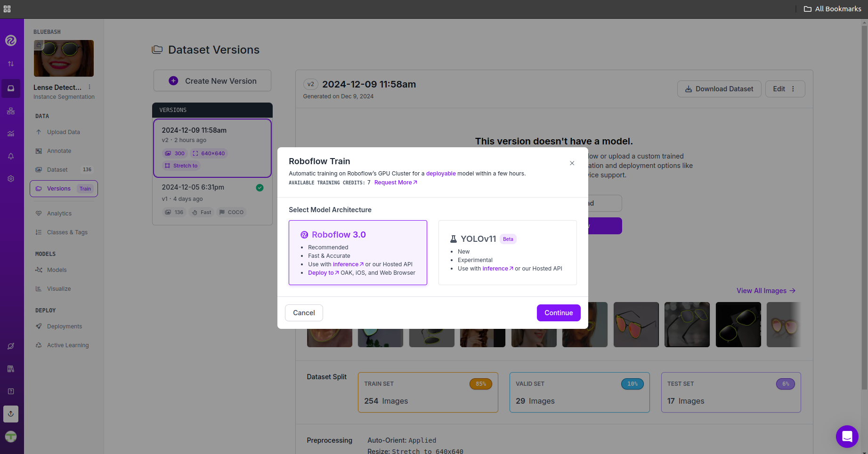The height and width of the screenshot is (454, 868).
Task: Click Continue in the Train dialog
Action: pos(559,313)
